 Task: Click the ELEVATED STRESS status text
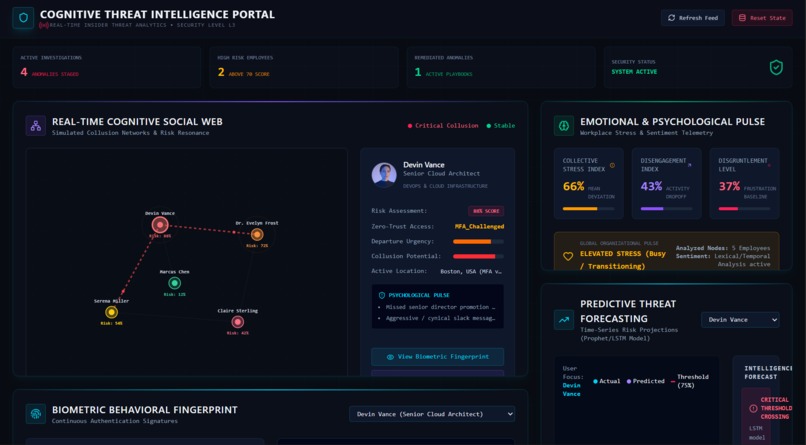(622, 260)
